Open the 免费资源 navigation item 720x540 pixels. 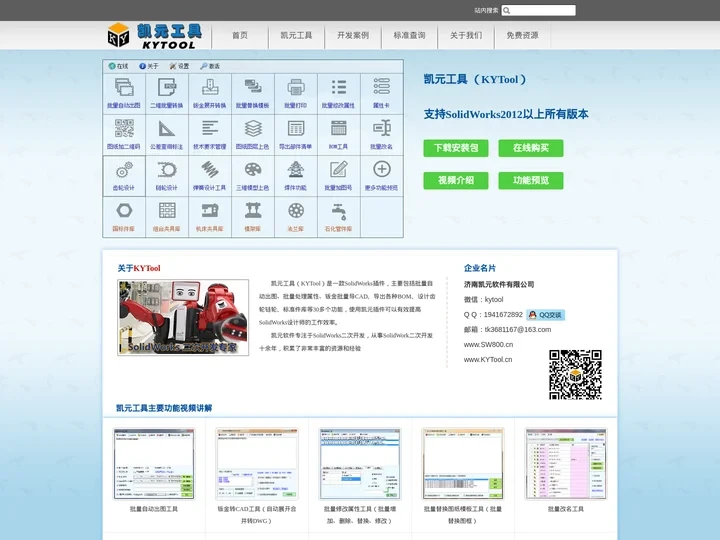(x=522, y=35)
